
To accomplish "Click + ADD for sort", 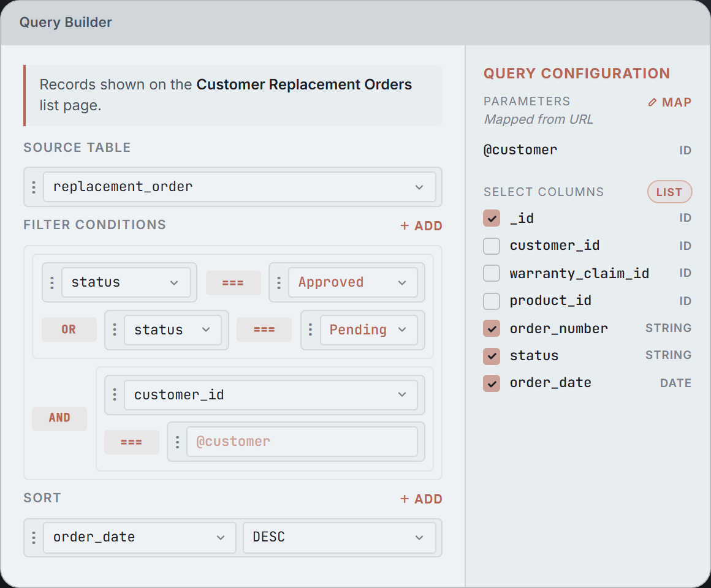I will point(421,499).
